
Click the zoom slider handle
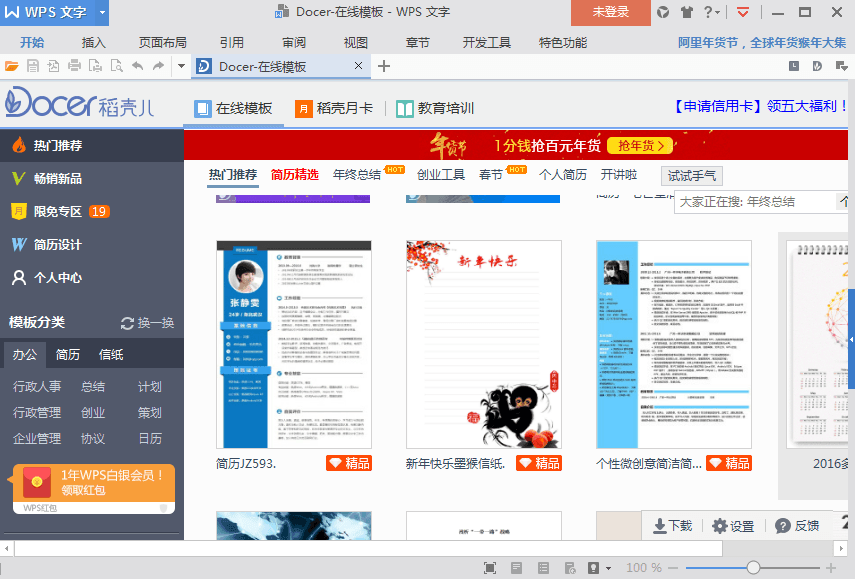pyautogui.click(x=753, y=568)
